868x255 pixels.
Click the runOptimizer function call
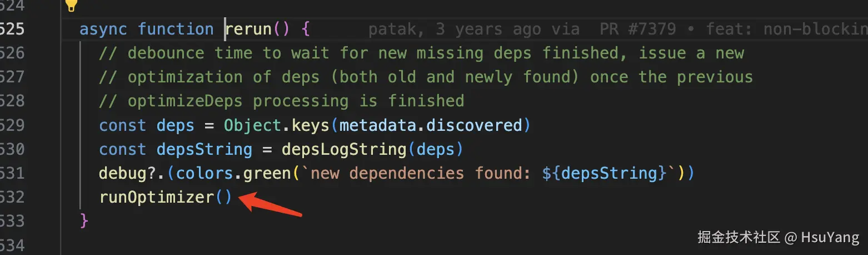(x=156, y=197)
